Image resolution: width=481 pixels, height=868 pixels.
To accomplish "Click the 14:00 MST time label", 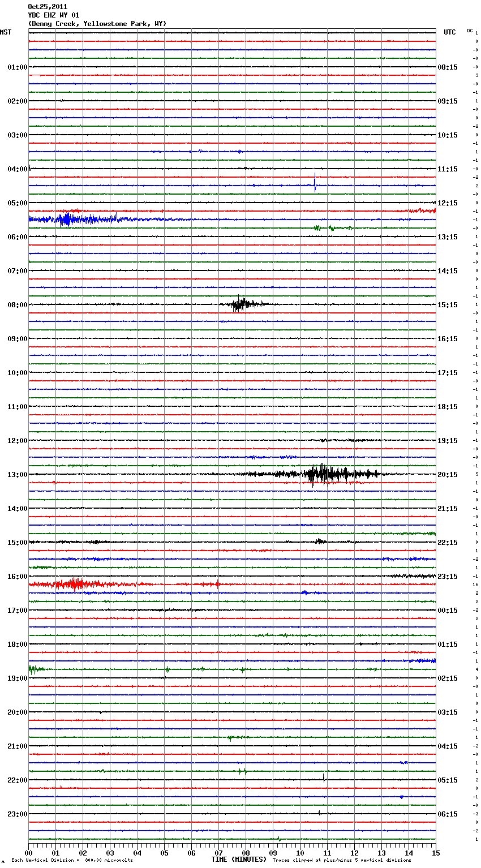I will [18, 509].
